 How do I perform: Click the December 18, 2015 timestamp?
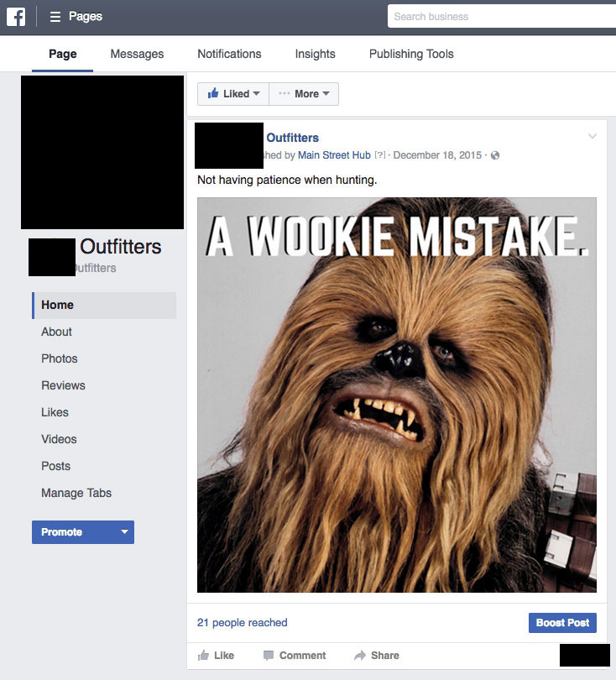(437, 155)
